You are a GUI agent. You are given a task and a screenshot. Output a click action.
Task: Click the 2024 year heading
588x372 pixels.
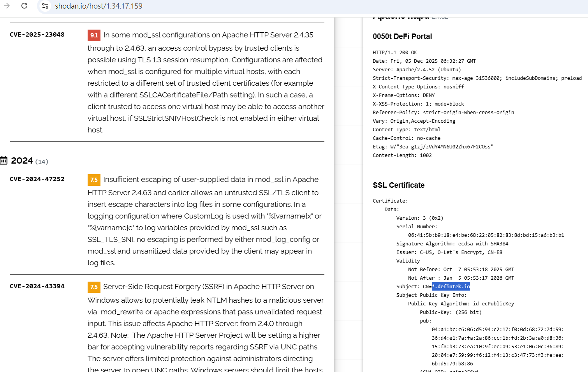(x=22, y=160)
